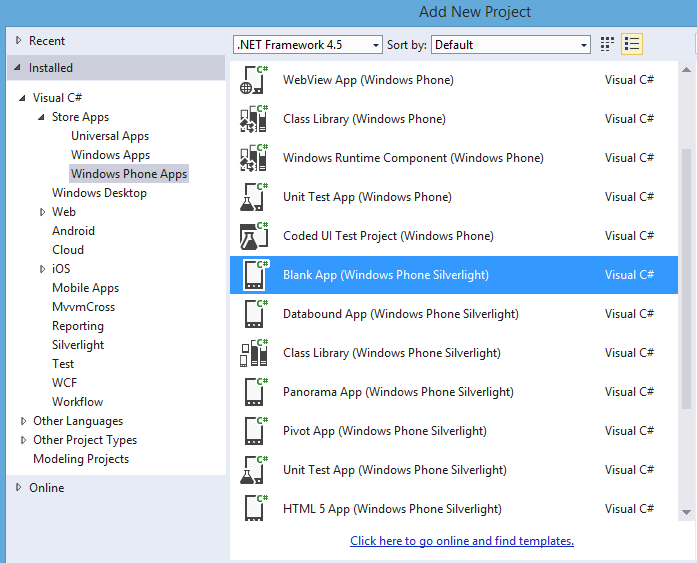This screenshot has width=697, height=563.
Task: Click the Pivot App template icon
Action: click(256, 431)
